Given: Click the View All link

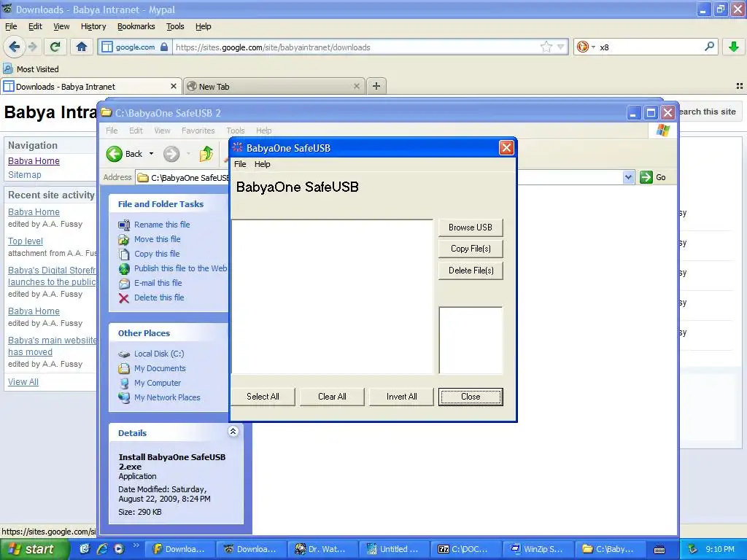Looking at the screenshot, I should pyautogui.click(x=23, y=382).
